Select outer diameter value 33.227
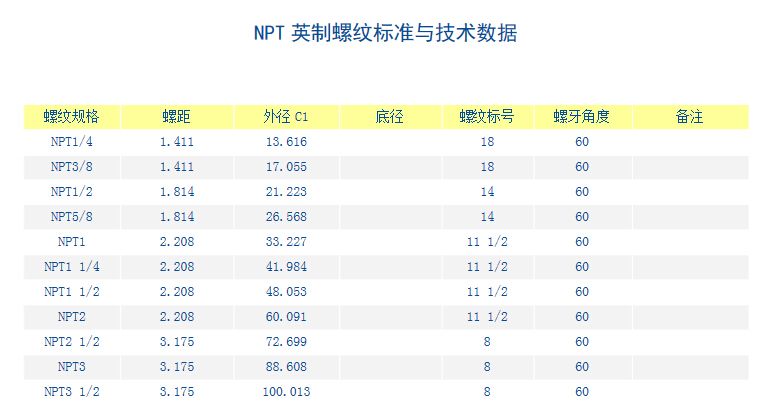Viewport: 782px width, 415px height. 286,242
